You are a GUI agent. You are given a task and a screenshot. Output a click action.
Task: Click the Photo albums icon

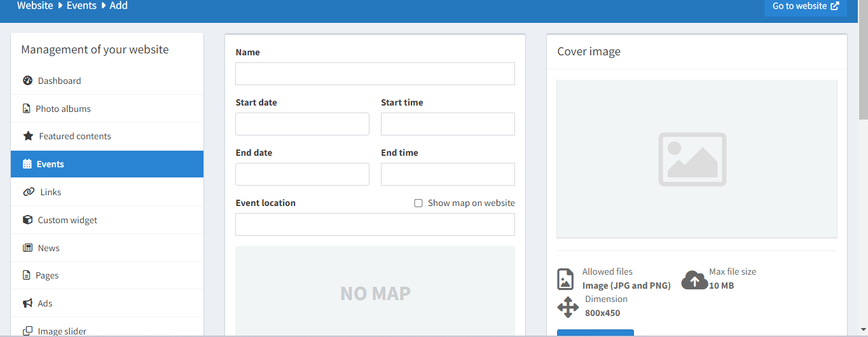click(x=27, y=109)
